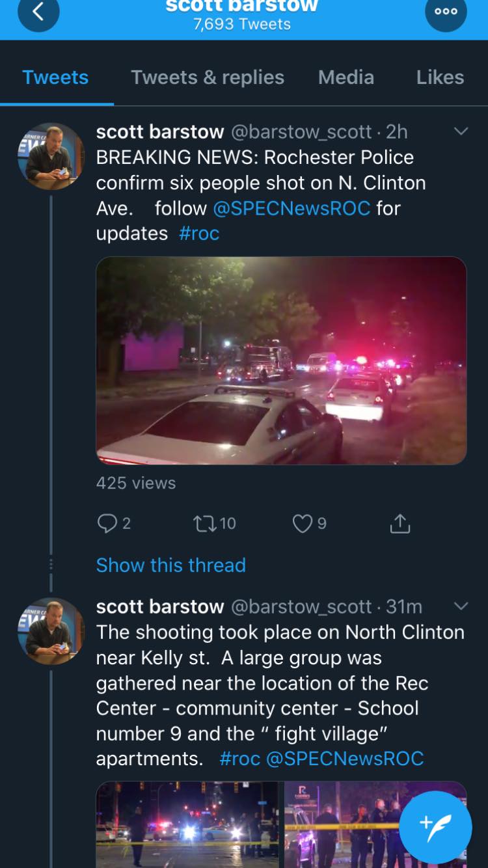488x868 pixels.
Task: Open the Likes tab
Action: (440, 77)
